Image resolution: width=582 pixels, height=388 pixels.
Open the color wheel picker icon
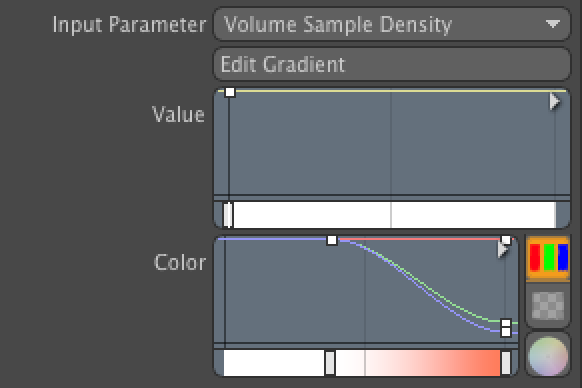click(x=548, y=356)
